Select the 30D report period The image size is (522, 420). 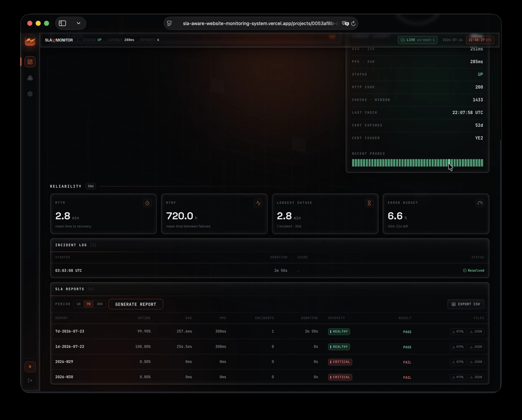pos(100,304)
